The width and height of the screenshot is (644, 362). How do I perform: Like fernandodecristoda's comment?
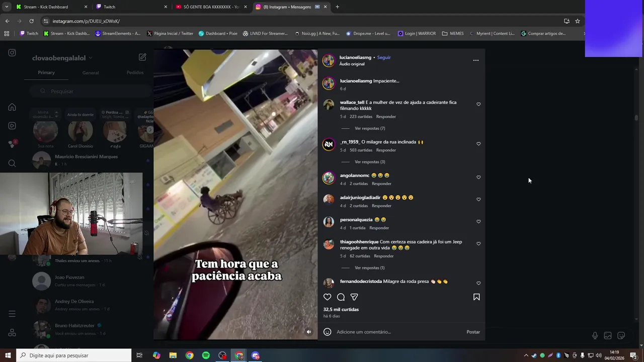pyautogui.click(x=478, y=284)
